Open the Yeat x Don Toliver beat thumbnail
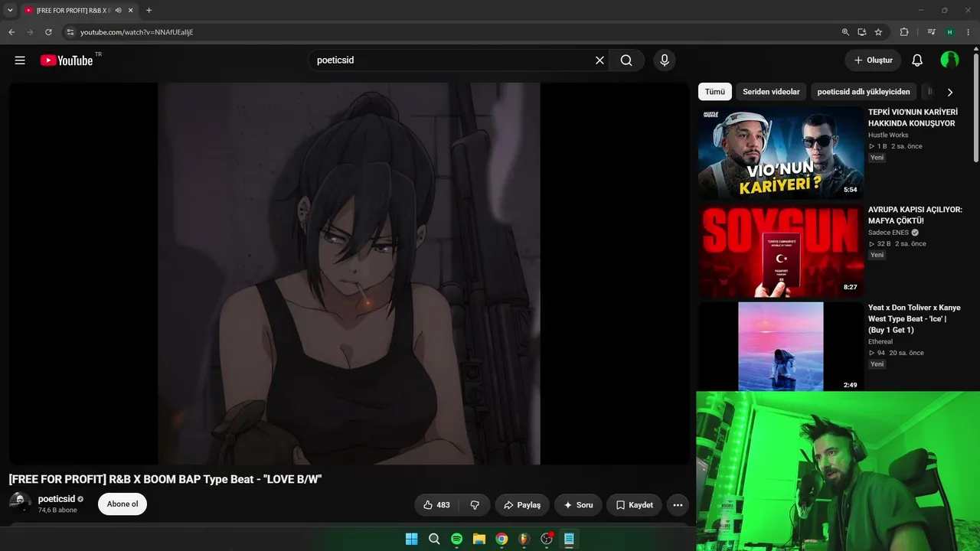 (x=780, y=347)
